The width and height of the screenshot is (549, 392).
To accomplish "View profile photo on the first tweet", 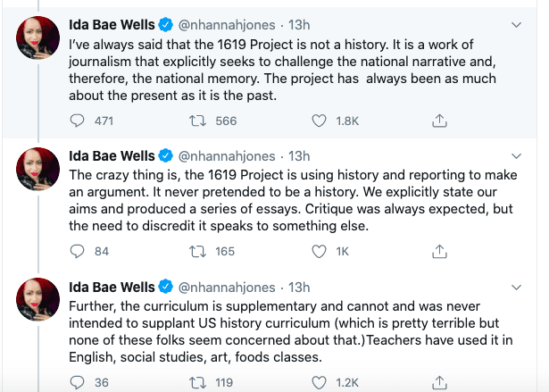I will click(37, 38).
